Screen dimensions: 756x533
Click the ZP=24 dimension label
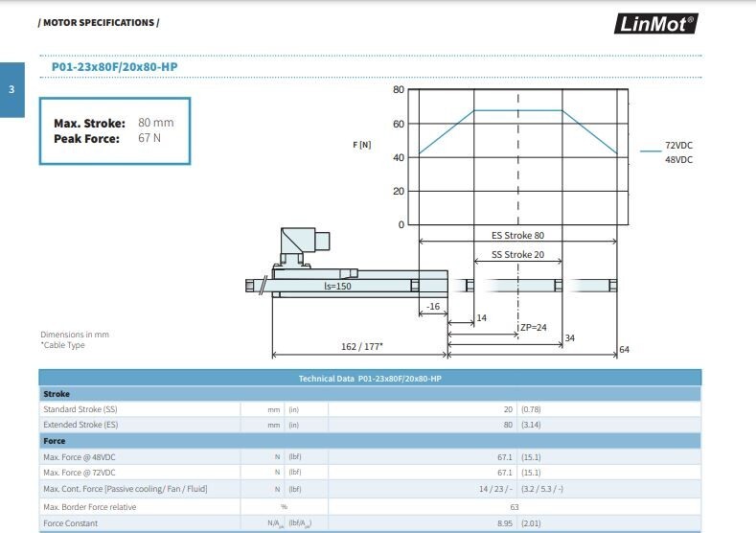(534, 328)
